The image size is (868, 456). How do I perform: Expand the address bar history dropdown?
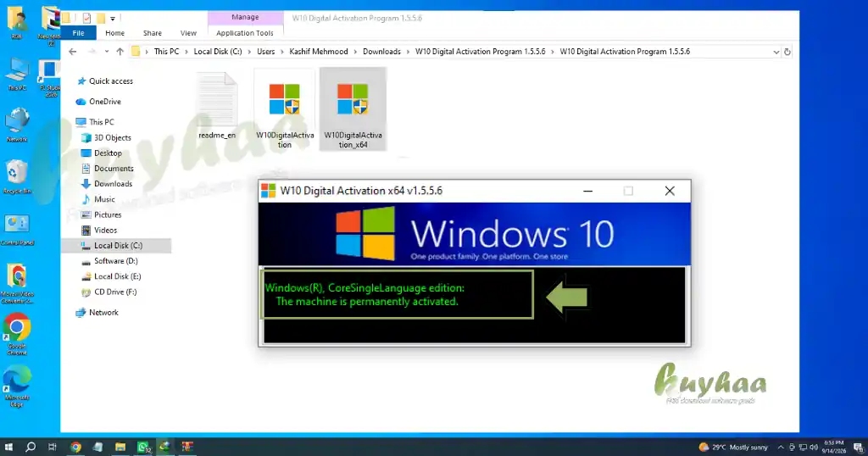coord(776,52)
